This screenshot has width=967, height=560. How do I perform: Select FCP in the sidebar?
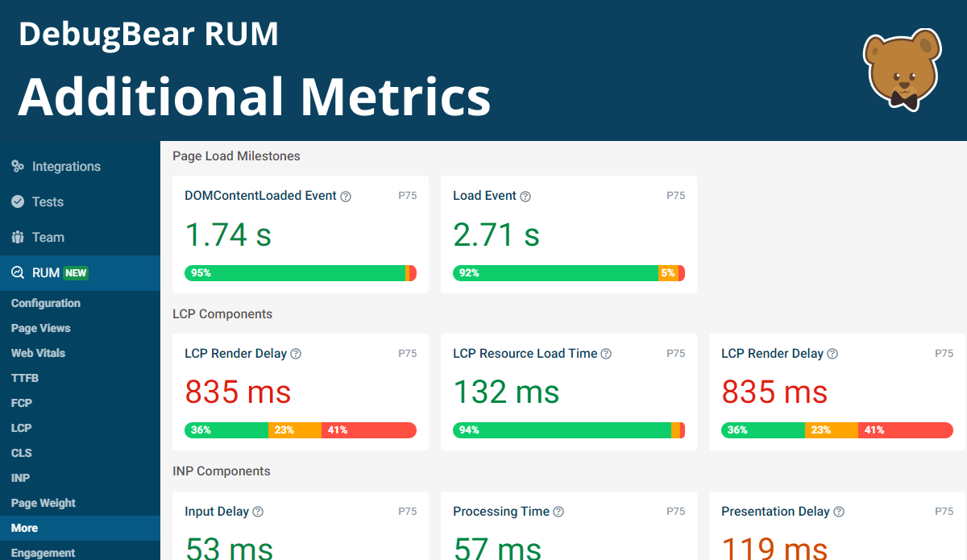point(22,403)
